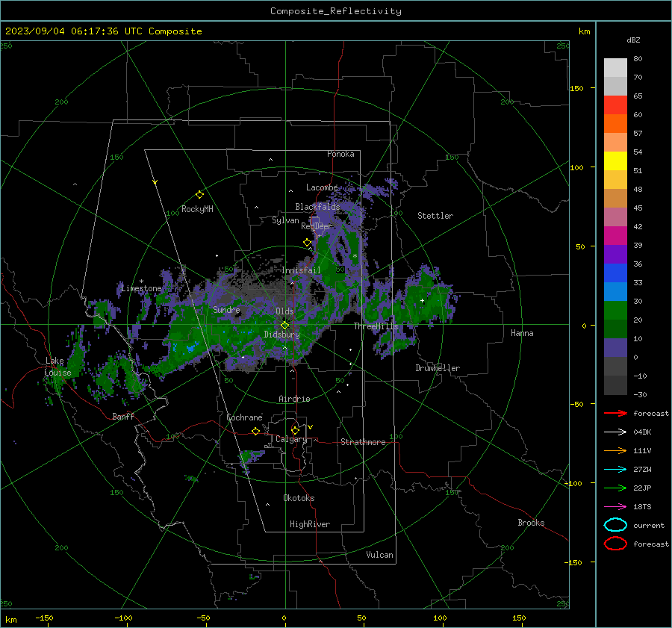The image size is (672, 628).
Task: Click the yellow diamond marker near Cochrane
Action: pyautogui.click(x=256, y=431)
